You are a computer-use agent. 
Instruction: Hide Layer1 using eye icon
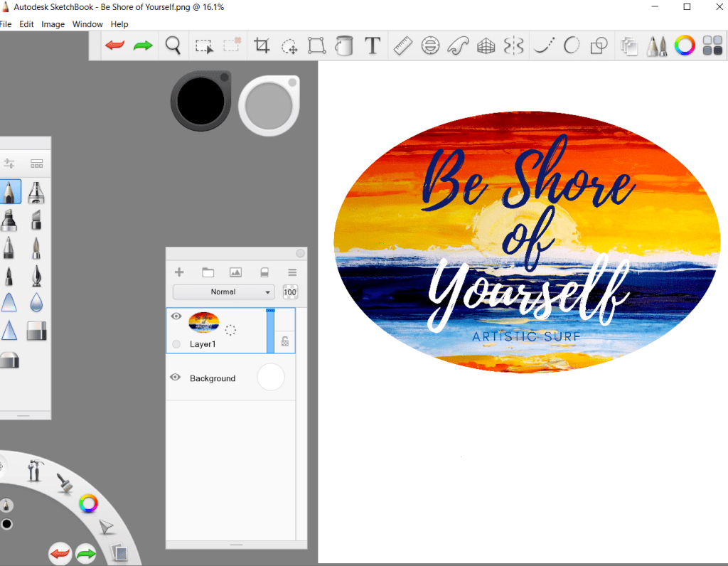click(176, 316)
